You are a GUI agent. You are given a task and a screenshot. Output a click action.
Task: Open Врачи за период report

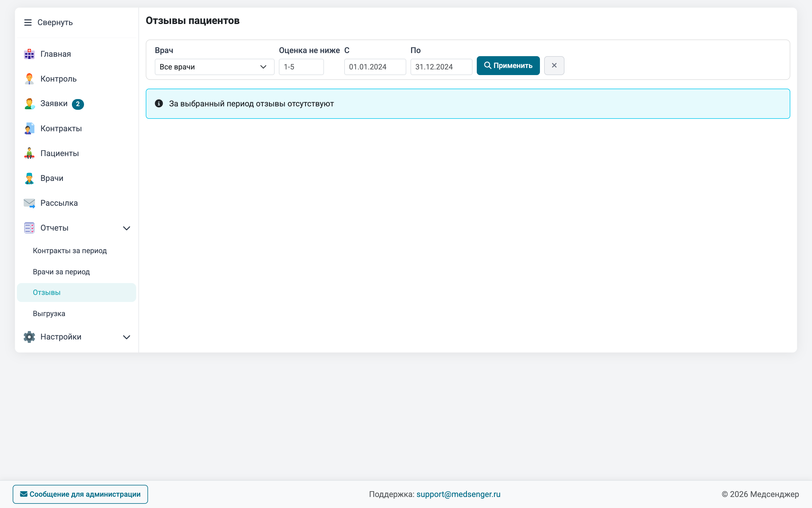coord(76,272)
